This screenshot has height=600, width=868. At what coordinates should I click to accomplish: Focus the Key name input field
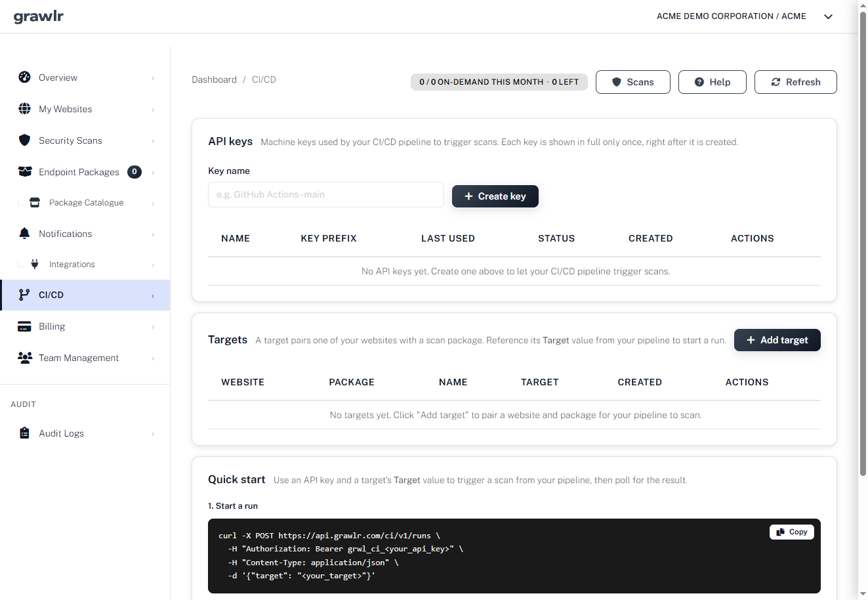326,195
